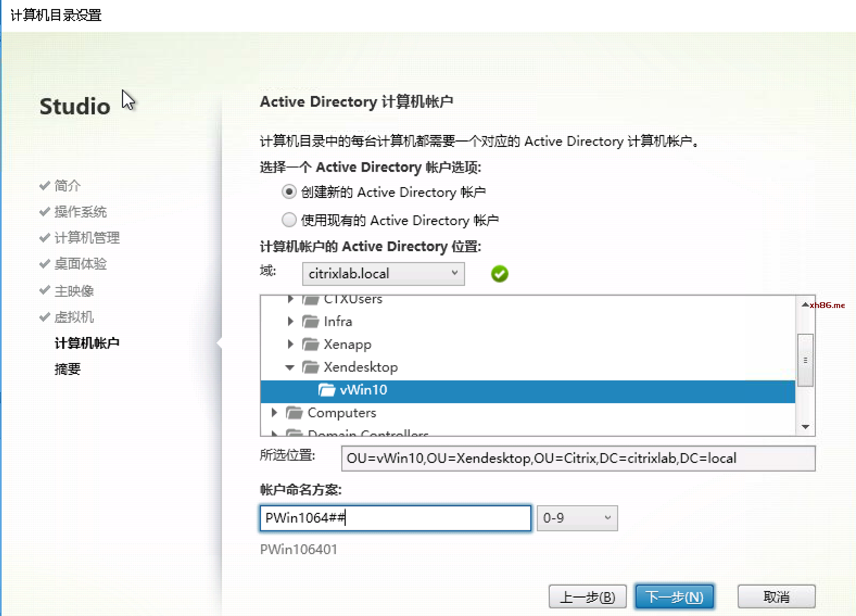Click the vWin10 open folder icon
Viewport: 856px width, 616px height.
[x=326, y=390]
